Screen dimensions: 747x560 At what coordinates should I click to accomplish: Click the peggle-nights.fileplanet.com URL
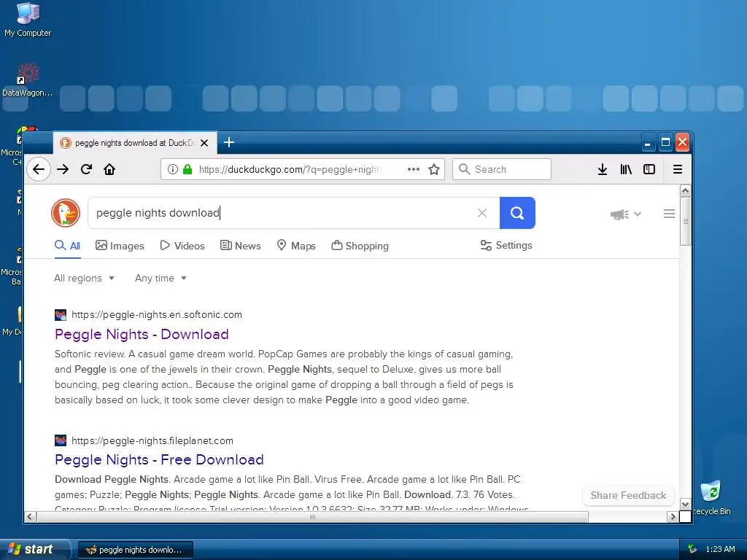pyautogui.click(x=152, y=441)
